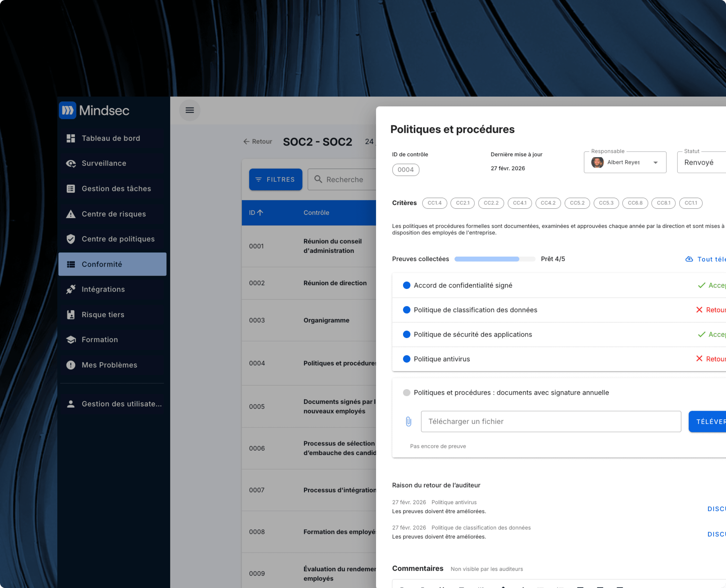
Task: Click the paperclip attachment icon
Action: 408,421
